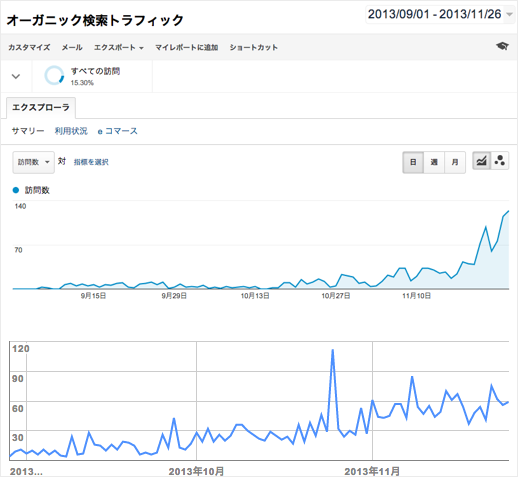The image size is (520, 479).
Task: Expand the segment chevron on the left
Action: [x=16, y=76]
